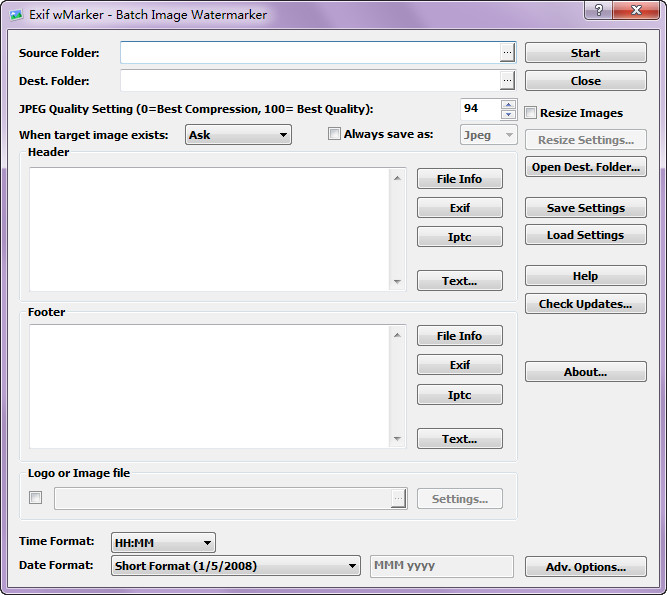The image size is (667, 595).
Task: Click the Header Iptc button
Action: (x=460, y=236)
